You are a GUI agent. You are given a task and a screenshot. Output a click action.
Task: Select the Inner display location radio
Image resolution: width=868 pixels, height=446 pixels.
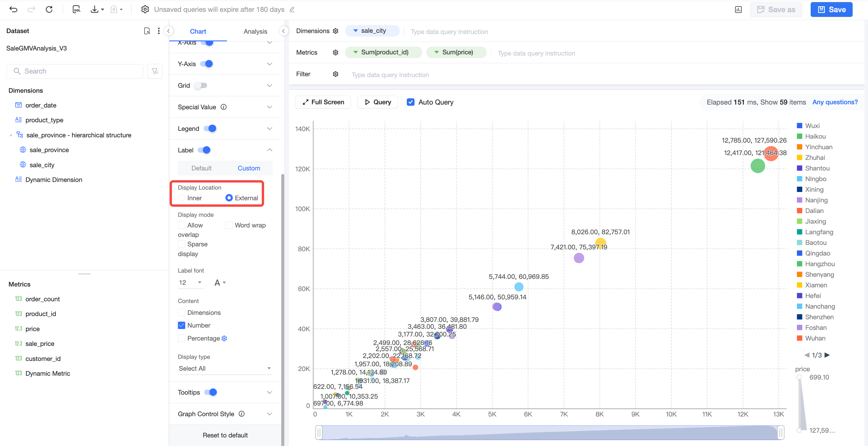pyautogui.click(x=182, y=198)
